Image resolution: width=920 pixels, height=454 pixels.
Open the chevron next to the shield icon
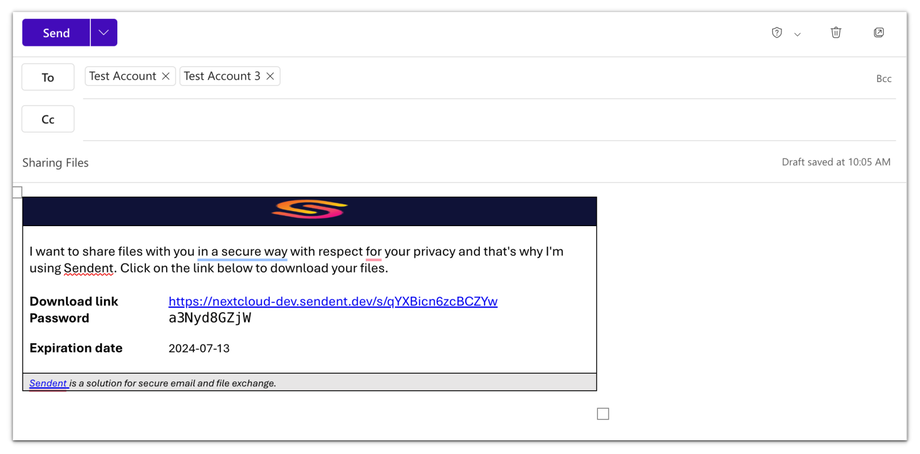pos(797,34)
